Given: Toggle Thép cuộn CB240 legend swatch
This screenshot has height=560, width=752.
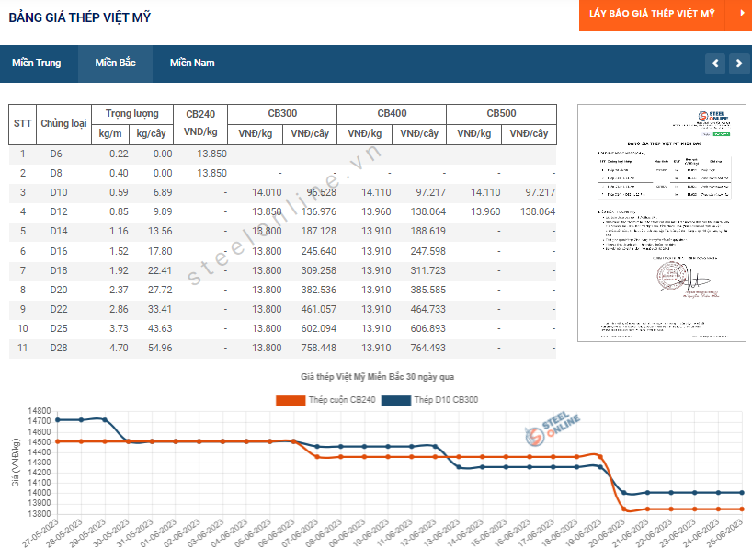Looking at the screenshot, I should click(x=291, y=400).
